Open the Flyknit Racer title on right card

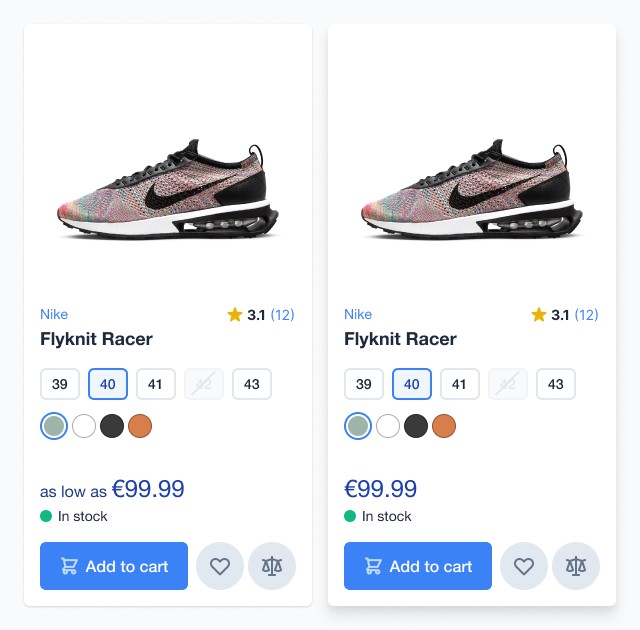(x=400, y=339)
